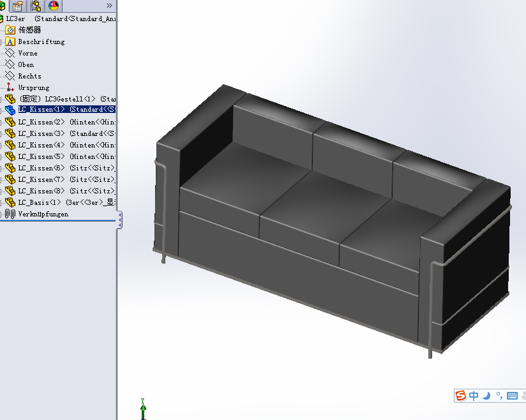526x420 pixels.
Task: Toggle the moon half-width/full-width mode
Action: [x=486, y=396]
